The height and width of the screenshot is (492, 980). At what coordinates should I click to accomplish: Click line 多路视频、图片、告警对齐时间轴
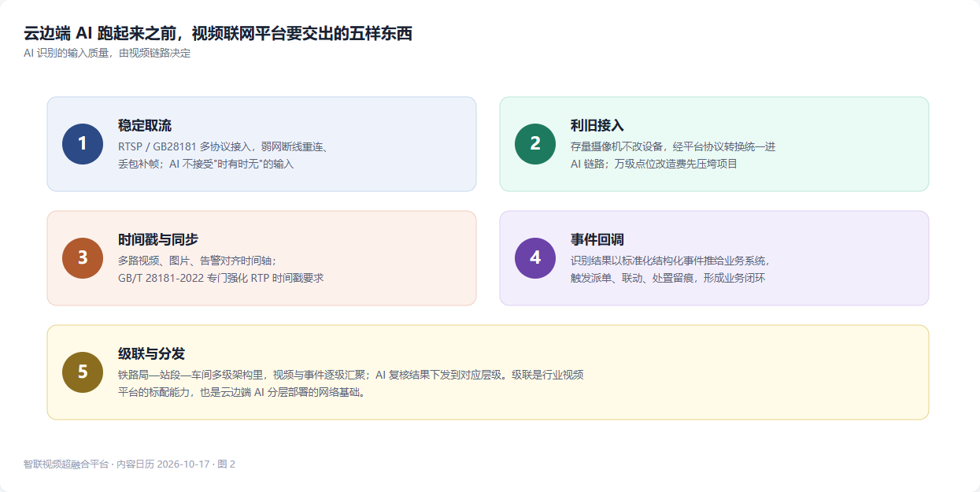click(x=198, y=261)
